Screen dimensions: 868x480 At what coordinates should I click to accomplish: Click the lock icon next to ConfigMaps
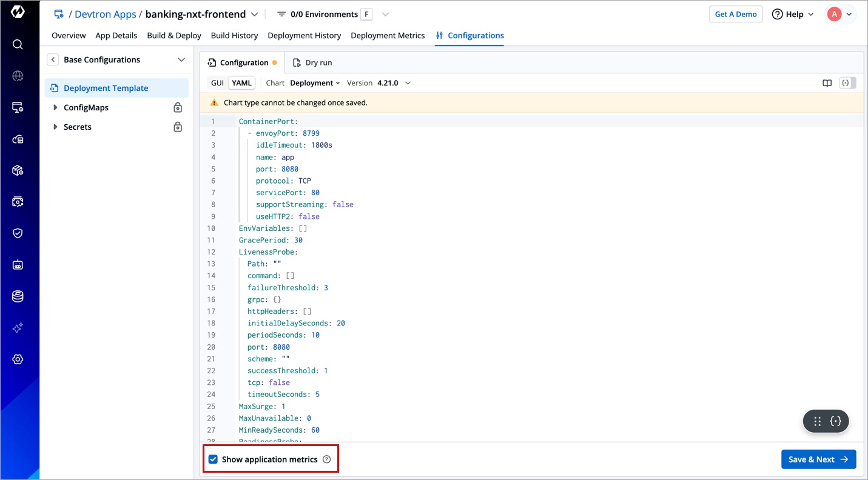(178, 108)
